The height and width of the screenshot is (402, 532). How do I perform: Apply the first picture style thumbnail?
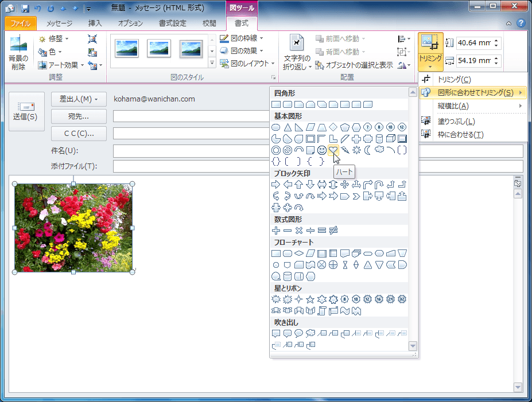[x=127, y=49]
